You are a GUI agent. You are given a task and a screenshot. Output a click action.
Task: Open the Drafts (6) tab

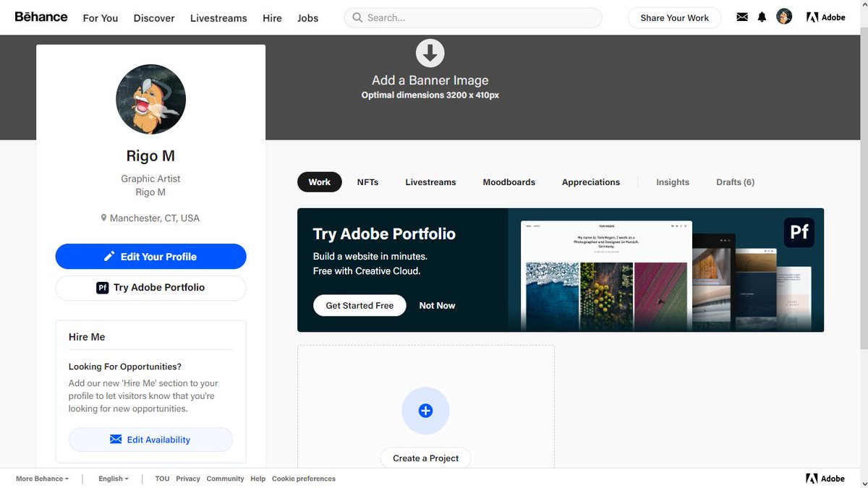point(736,182)
